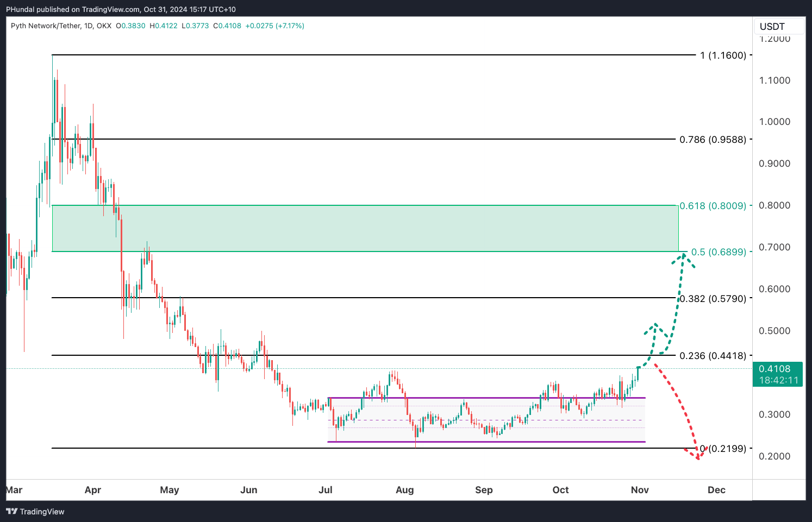Screen dimensions: 812x522
Task: Click the Fibonacci label 0.5 (0.6899)
Action: pos(719,252)
